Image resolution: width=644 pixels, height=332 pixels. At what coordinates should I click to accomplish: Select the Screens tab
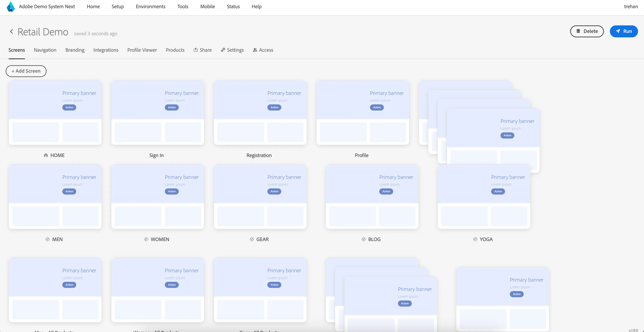(16, 50)
